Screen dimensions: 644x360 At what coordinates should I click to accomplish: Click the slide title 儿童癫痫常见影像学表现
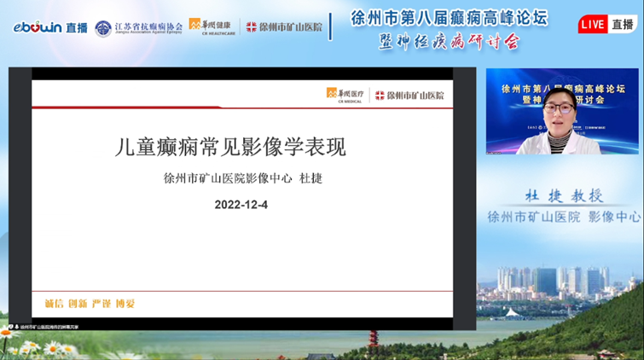pyautogui.click(x=230, y=147)
